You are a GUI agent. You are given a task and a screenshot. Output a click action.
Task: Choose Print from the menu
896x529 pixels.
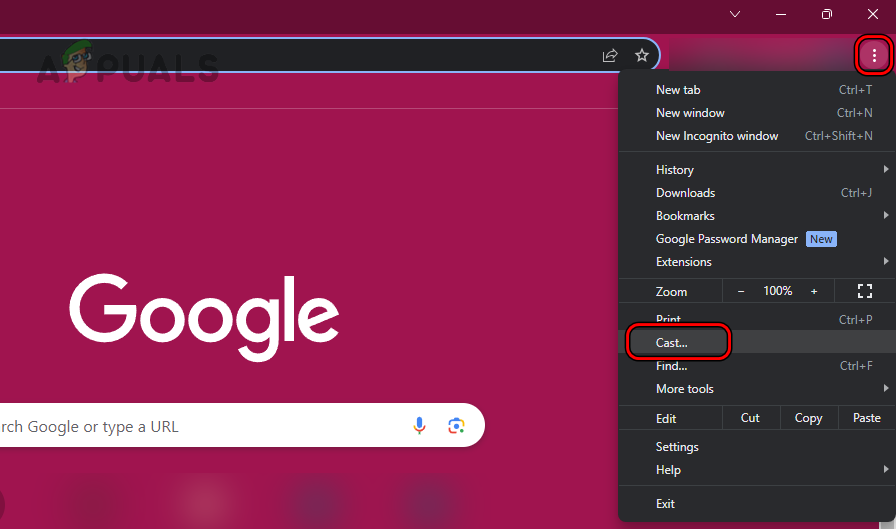[x=757, y=319]
